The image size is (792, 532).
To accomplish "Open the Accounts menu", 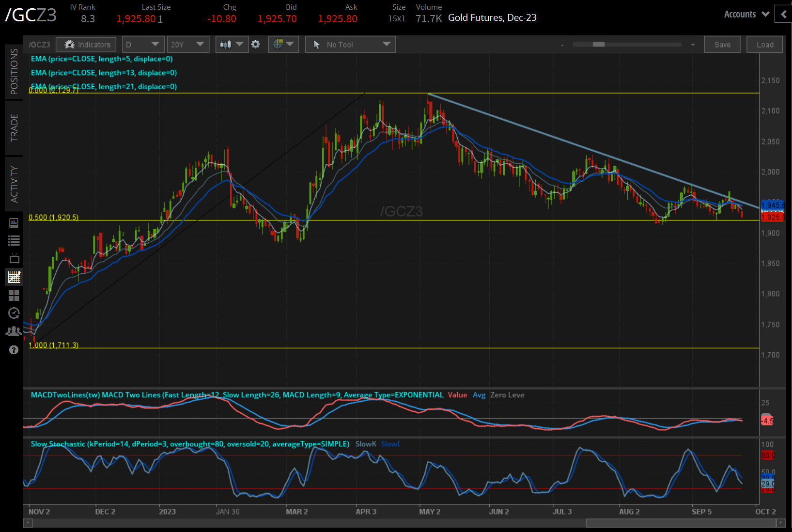I will 746,15.
